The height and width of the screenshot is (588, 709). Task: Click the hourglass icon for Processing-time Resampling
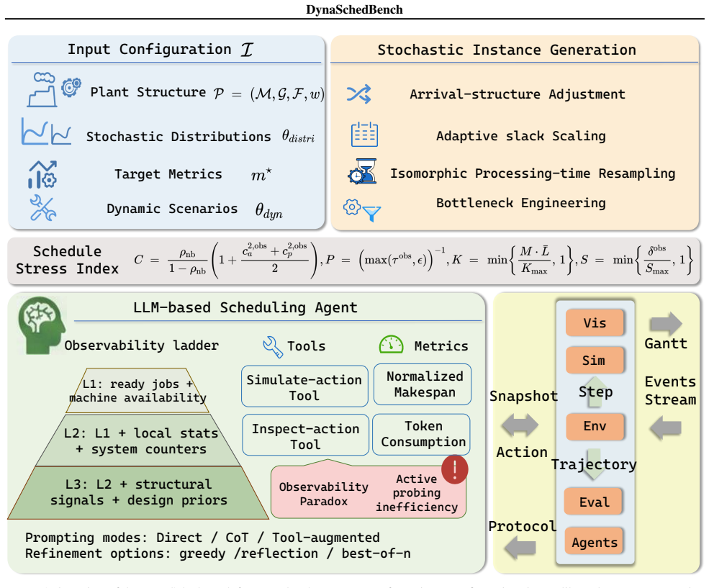(363, 171)
